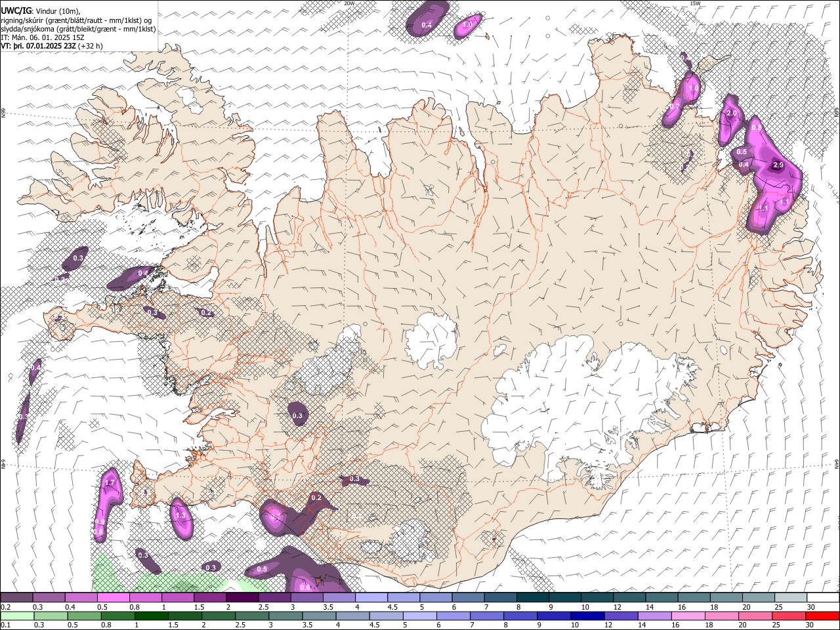Click the 'Vindur (10m)' header text
The image size is (840, 630).
click(x=59, y=12)
